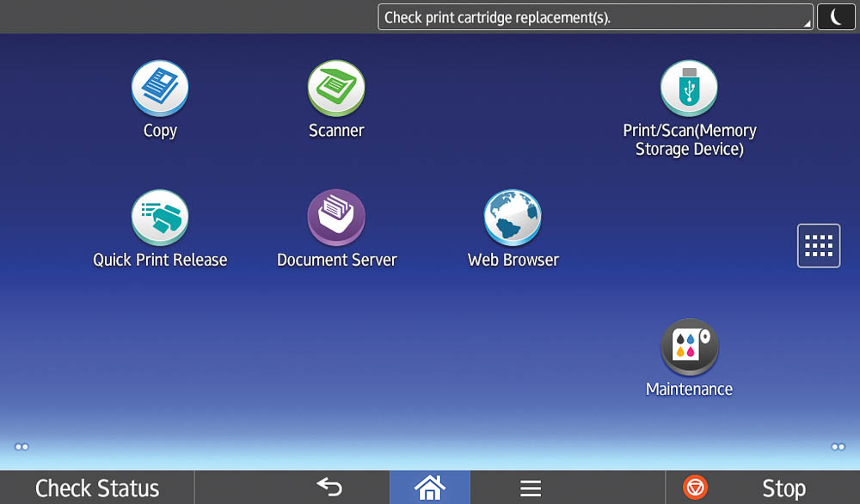Open the Document Server icon
Image resolution: width=860 pixels, height=504 pixels.
click(336, 218)
